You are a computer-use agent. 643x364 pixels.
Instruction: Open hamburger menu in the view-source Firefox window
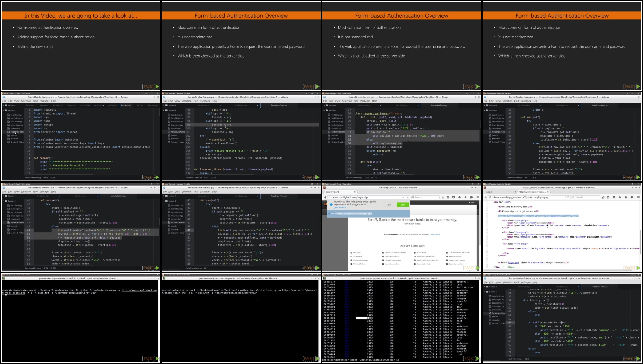pyautogui.click(x=638, y=197)
